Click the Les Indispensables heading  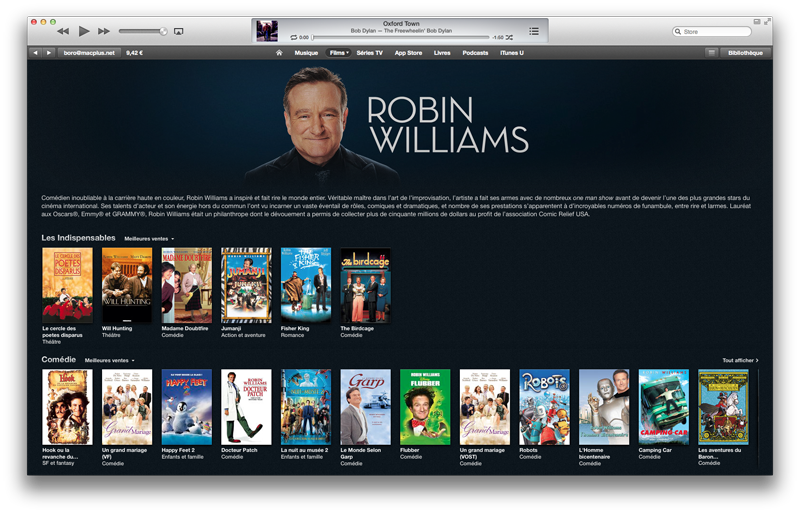(79, 238)
